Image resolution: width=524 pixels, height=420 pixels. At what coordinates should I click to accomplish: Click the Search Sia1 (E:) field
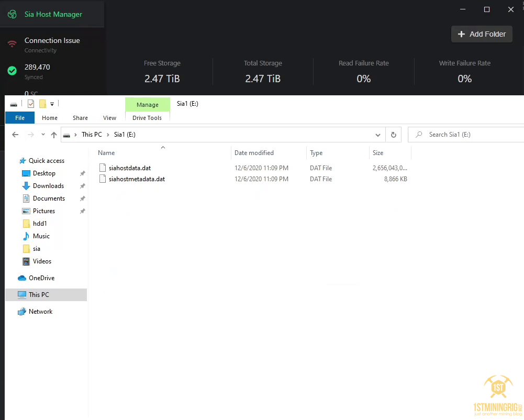[466, 135]
